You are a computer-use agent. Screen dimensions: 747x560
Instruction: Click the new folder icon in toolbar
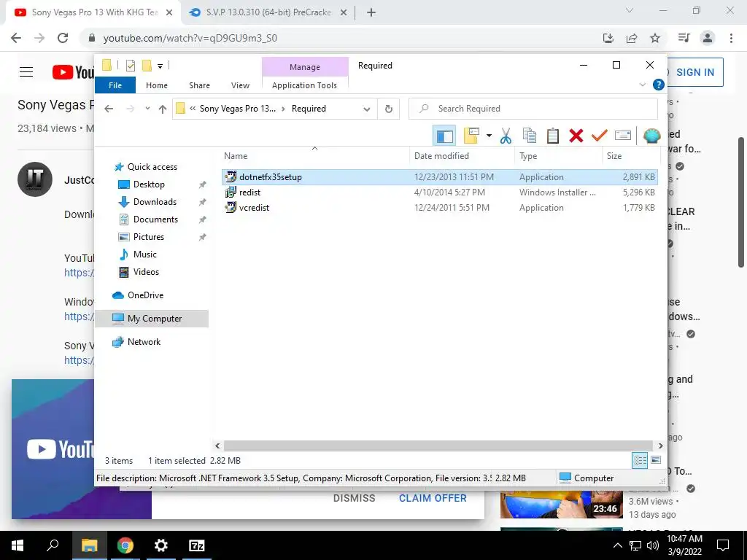click(x=471, y=136)
